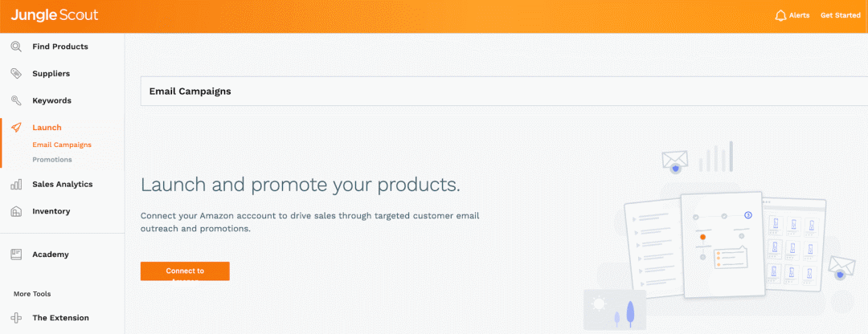Select Keywords in the sidebar
This screenshot has height=334, width=868.
click(51, 101)
